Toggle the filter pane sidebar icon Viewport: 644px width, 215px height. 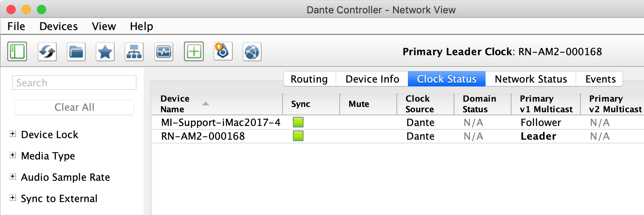coord(17,51)
